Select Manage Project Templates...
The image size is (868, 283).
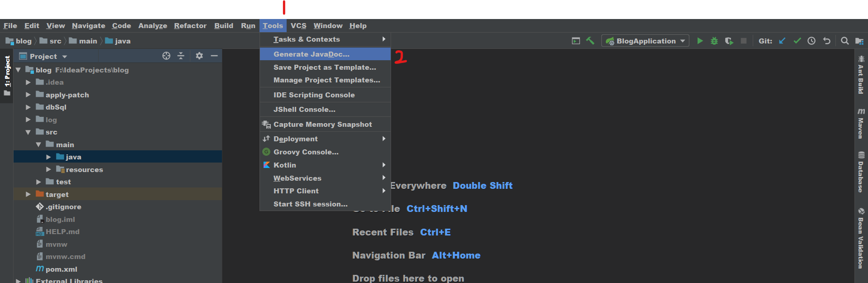325,80
